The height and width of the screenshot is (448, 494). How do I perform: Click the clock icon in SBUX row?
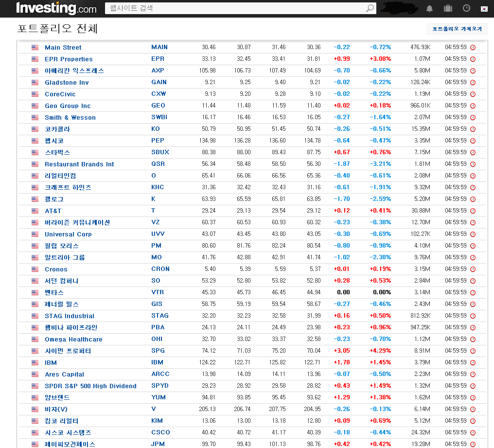tap(473, 152)
